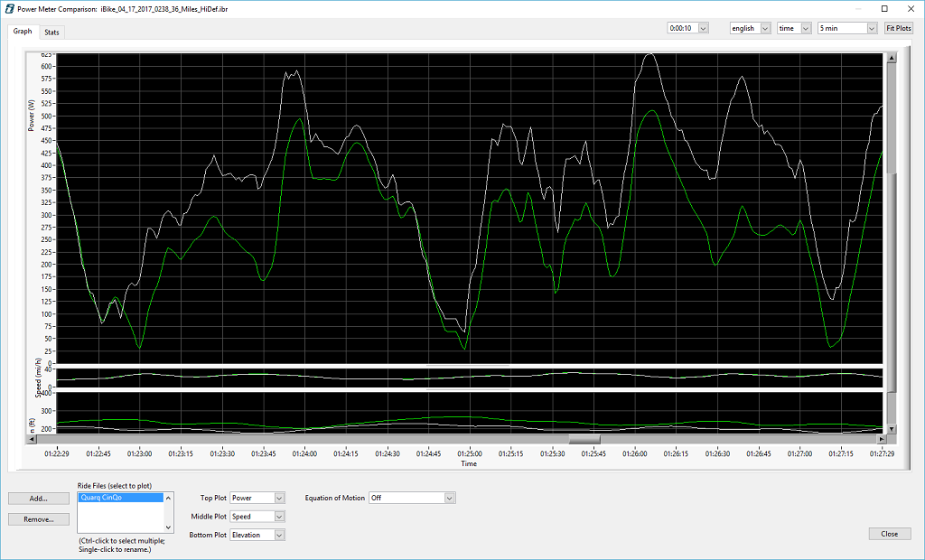Open the Bottom Plot Elevation dropdown
Viewport: 925px width, 560px height.
point(257,535)
